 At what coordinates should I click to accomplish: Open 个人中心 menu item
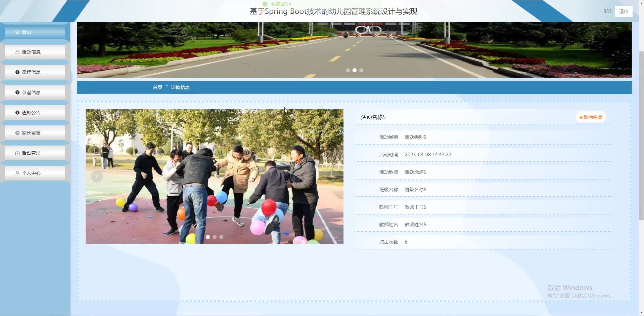click(35, 173)
